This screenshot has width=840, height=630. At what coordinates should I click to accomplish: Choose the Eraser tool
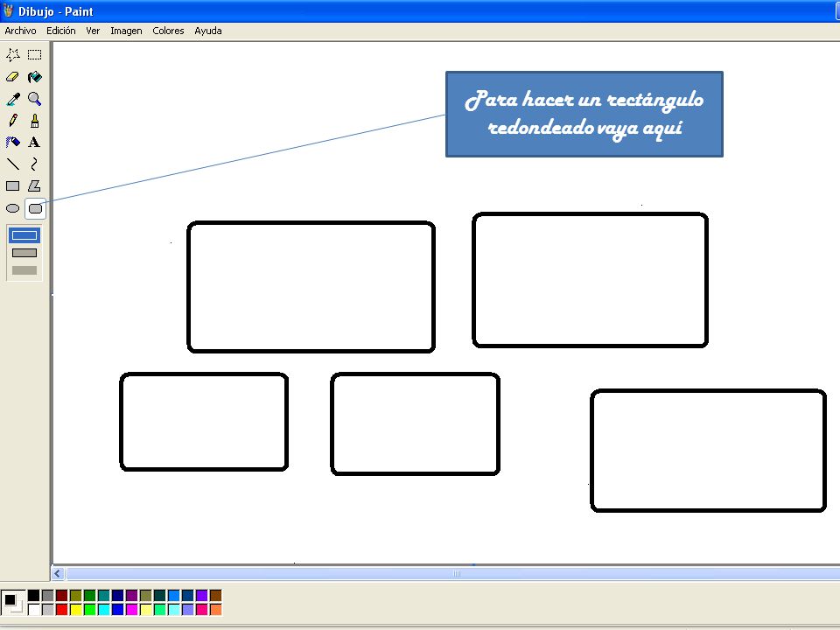(x=13, y=77)
